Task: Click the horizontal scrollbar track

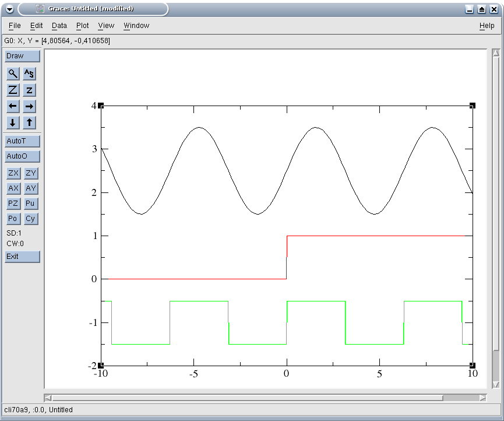Action: coord(462,398)
